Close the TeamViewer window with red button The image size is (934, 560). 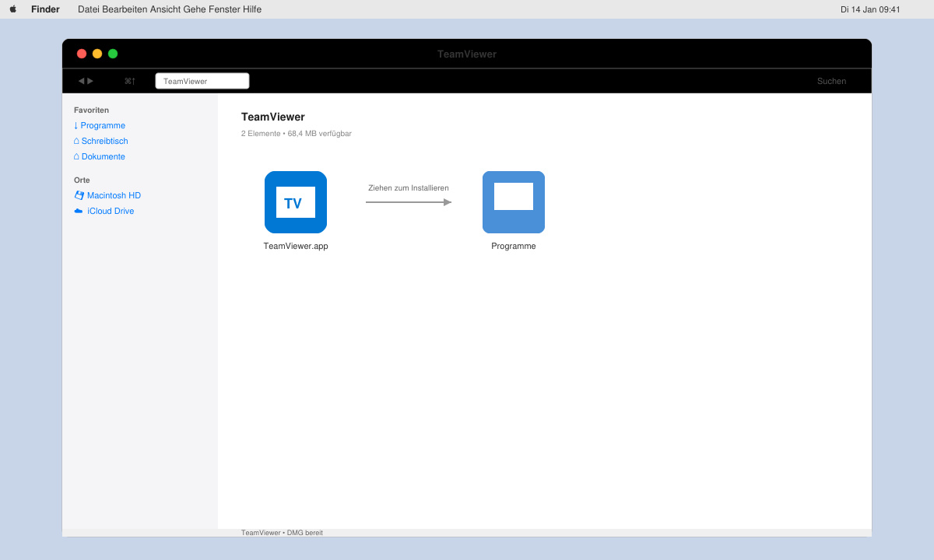click(x=82, y=54)
